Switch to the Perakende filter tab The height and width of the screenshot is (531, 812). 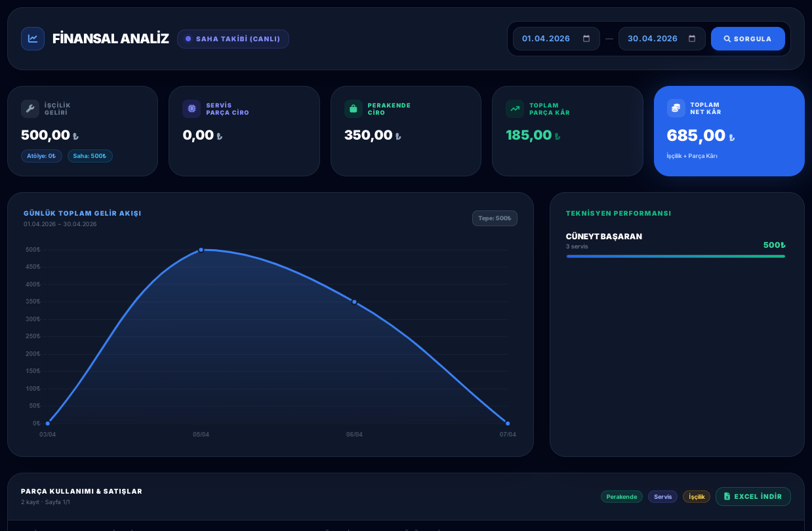click(621, 496)
